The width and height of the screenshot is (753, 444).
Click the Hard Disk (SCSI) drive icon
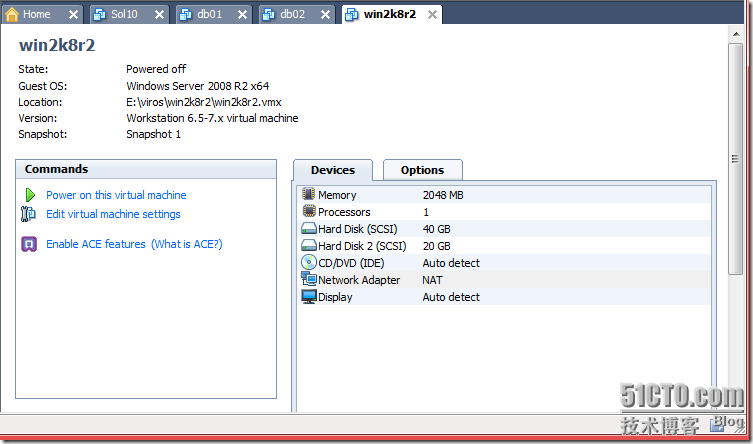(x=309, y=228)
